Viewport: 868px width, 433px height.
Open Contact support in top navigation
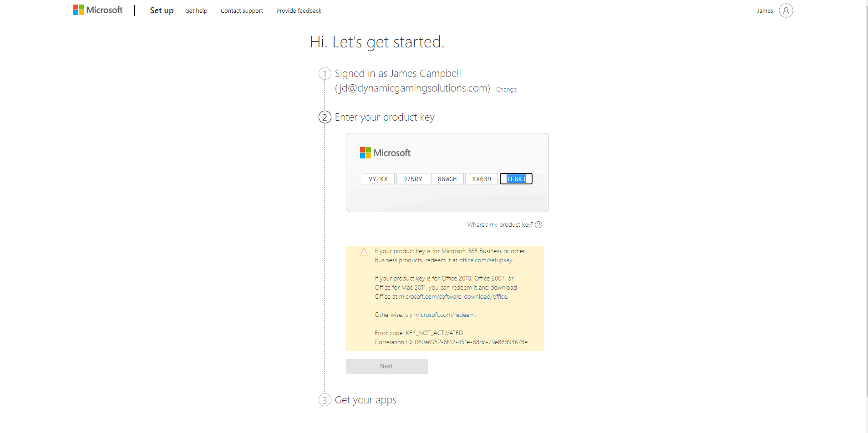tap(242, 11)
